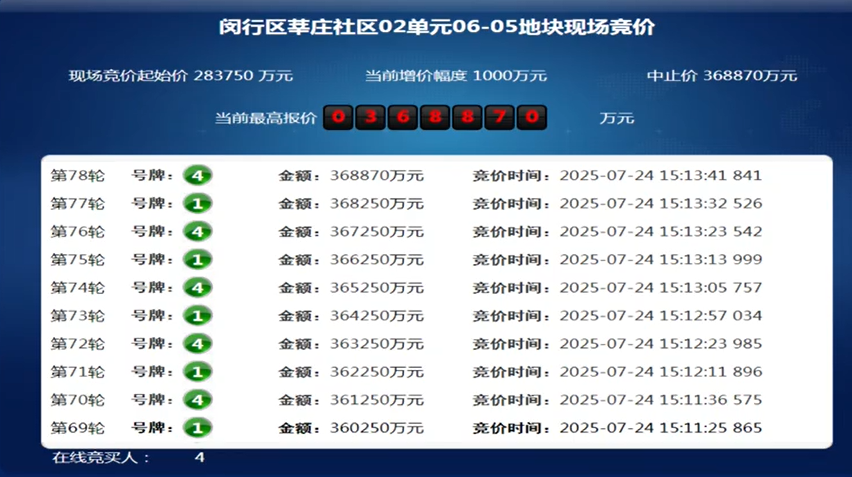This screenshot has width=852, height=477.
Task: Click the paddle number badge in round 77
Action: (x=197, y=204)
